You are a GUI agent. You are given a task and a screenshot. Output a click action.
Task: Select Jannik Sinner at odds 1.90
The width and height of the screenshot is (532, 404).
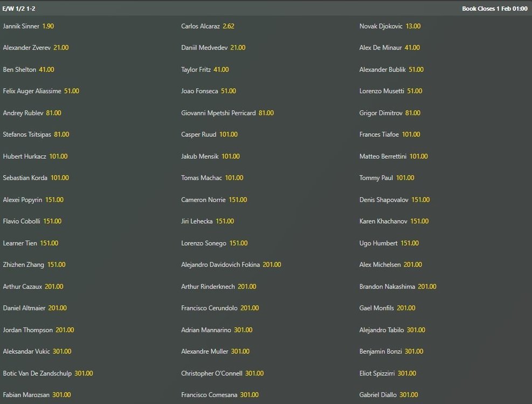click(x=48, y=26)
